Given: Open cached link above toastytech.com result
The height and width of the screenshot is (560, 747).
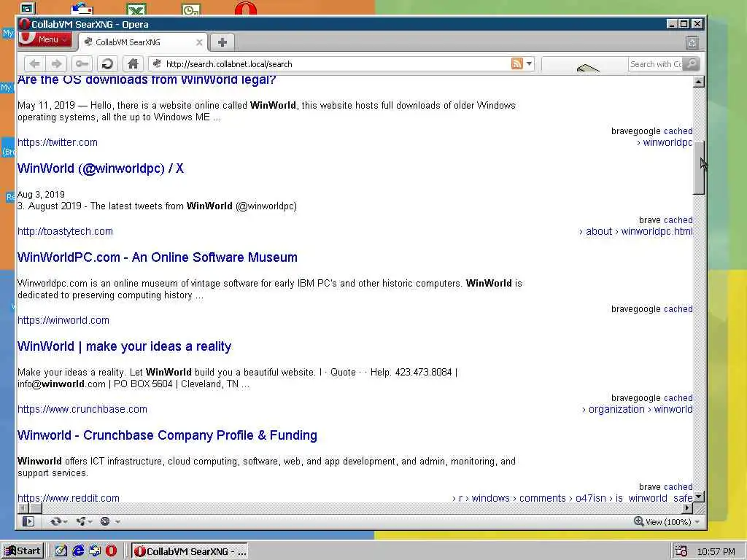Looking at the screenshot, I should pos(678,220).
